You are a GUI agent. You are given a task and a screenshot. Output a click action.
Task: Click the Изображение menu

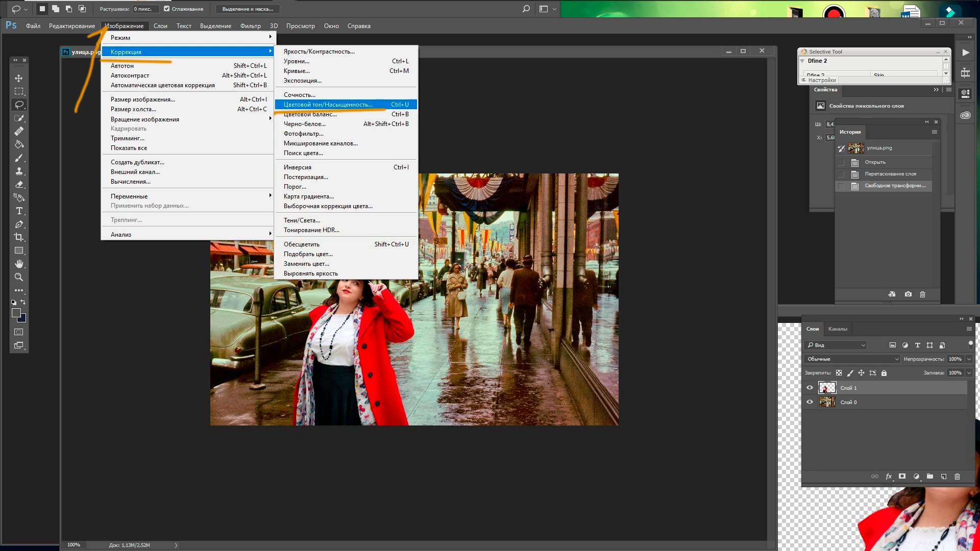123,26
